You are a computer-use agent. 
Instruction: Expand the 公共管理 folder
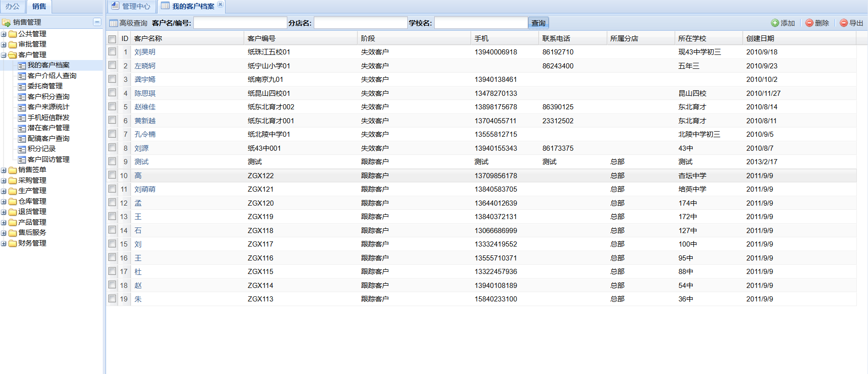[4, 34]
